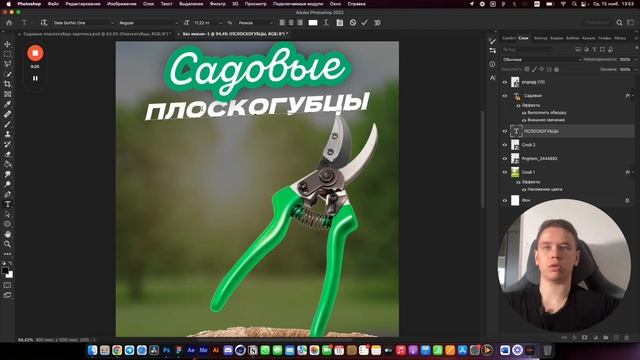Viewport: 640px width, 360px height.
Task: Open the layer opacity slider arrow
Action: point(636,60)
